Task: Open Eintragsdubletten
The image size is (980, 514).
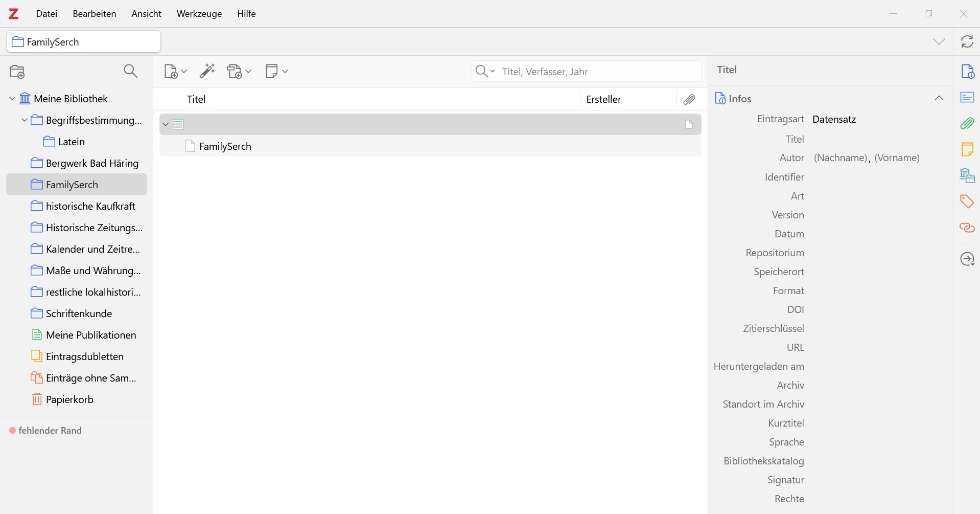Action: (x=78, y=356)
